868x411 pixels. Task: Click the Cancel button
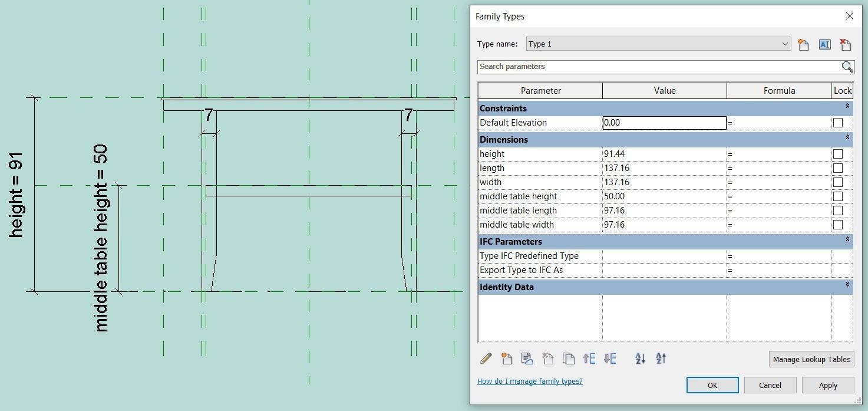[x=770, y=385]
